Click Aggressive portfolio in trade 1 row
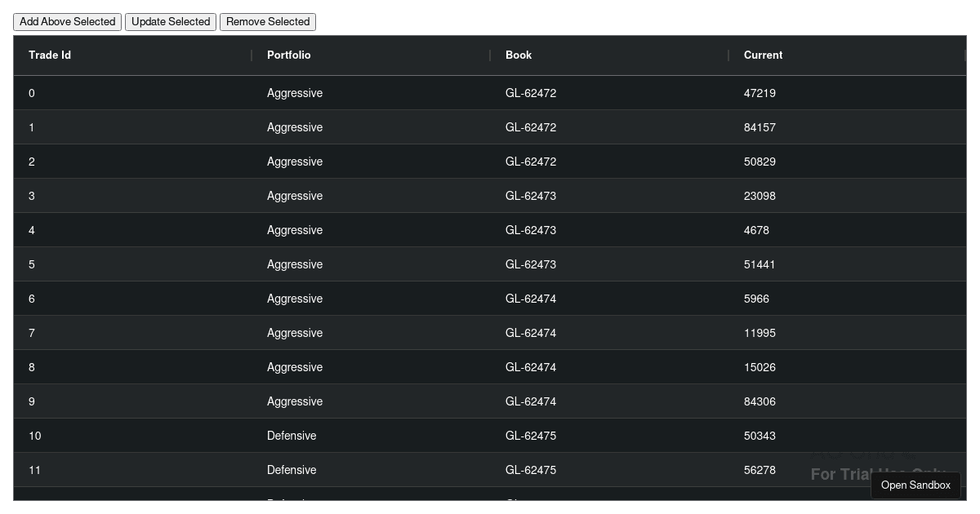Screen dimensions: 980x514 295,127
